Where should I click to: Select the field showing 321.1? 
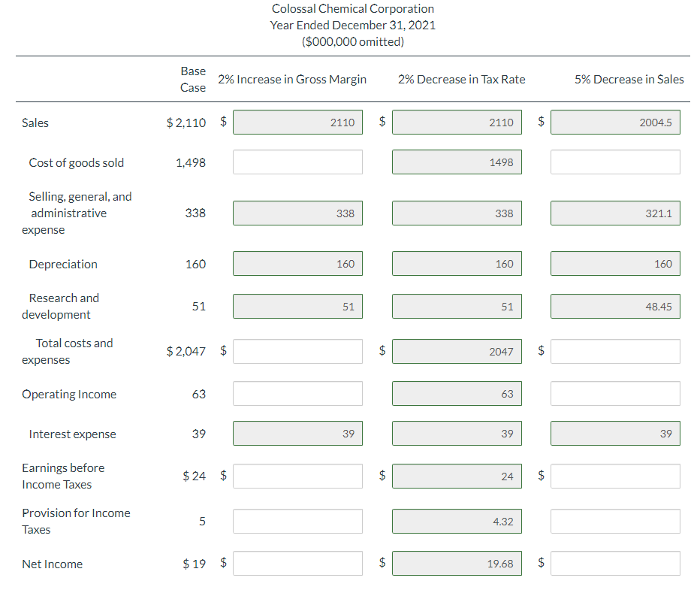[615, 213]
